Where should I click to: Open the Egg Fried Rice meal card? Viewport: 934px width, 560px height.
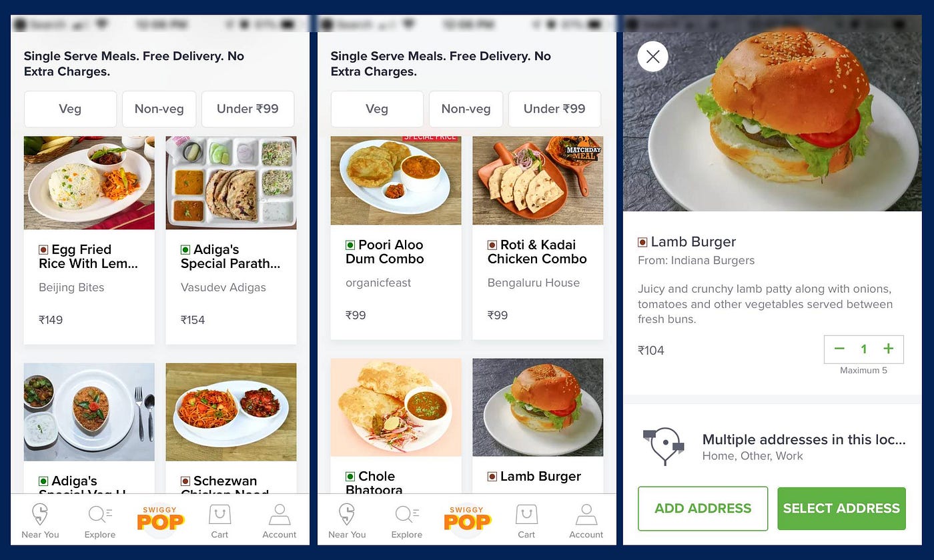[89, 240]
